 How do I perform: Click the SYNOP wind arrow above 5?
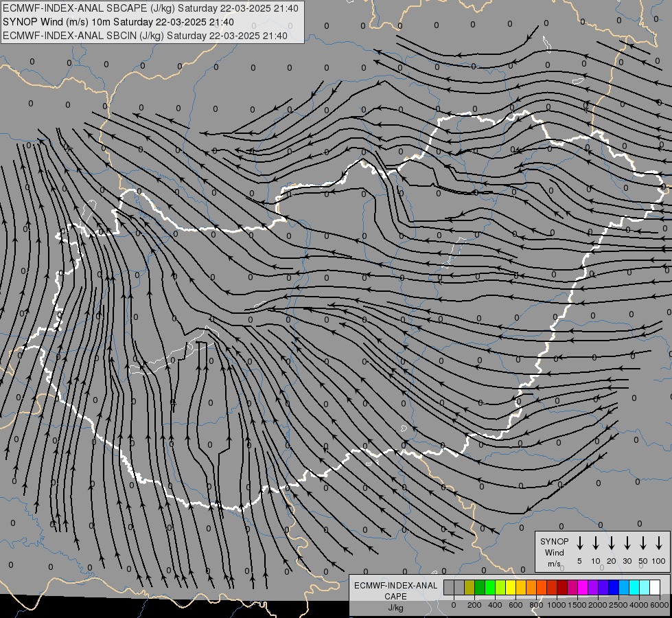pyautogui.click(x=580, y=543)
